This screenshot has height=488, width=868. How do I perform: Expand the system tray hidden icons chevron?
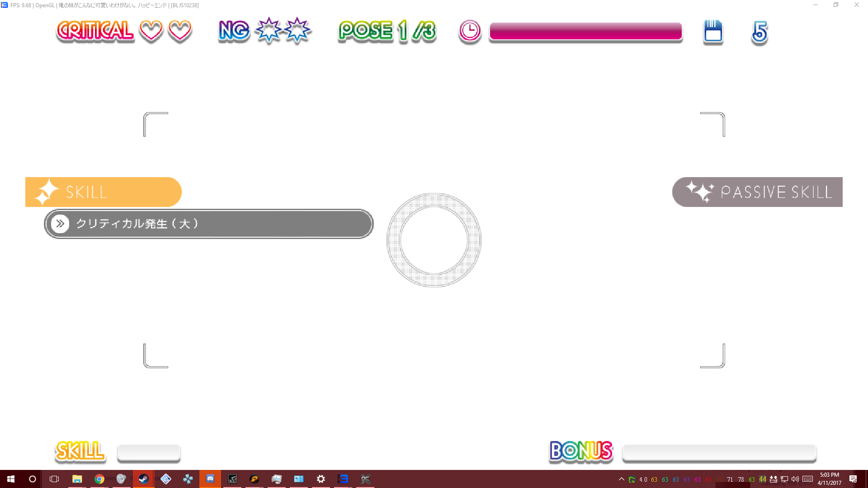[x=621, y=479]
